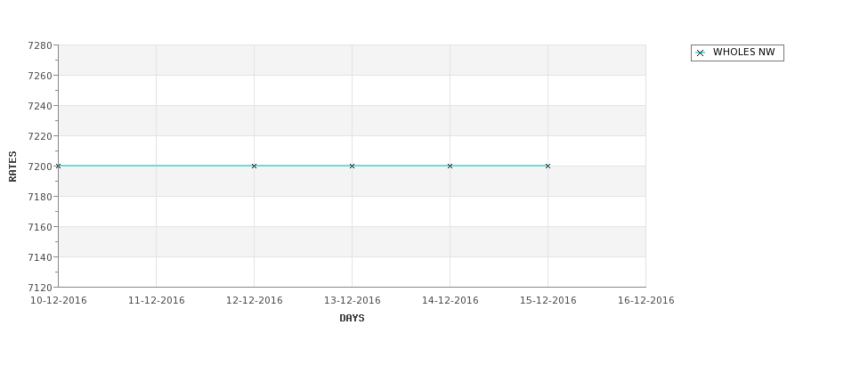The height and width of the screenshot is (382, 868).
Task: Select the data point at 12-12-2016
Action: (254, 167)
